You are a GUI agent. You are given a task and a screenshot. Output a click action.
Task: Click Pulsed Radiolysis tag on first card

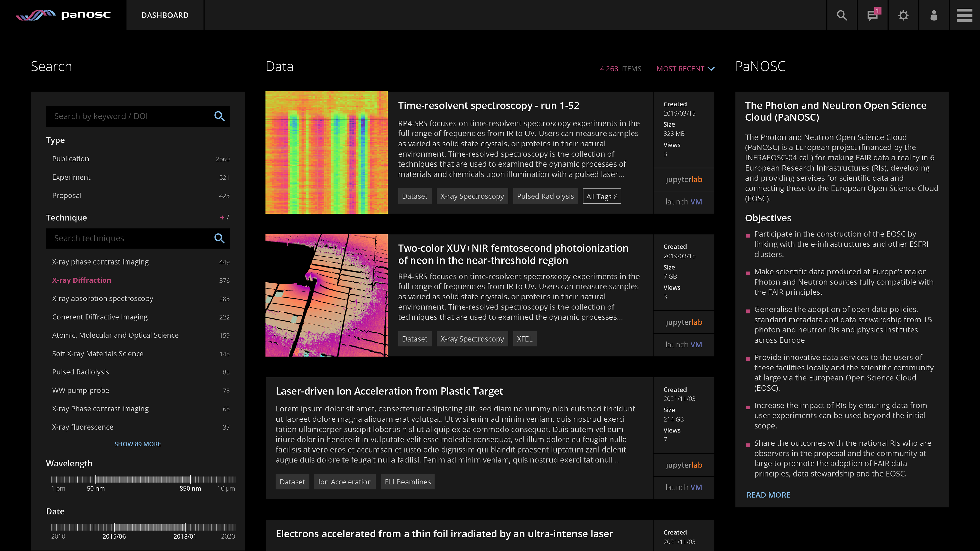pyautogui.click(x=545, y=196)
